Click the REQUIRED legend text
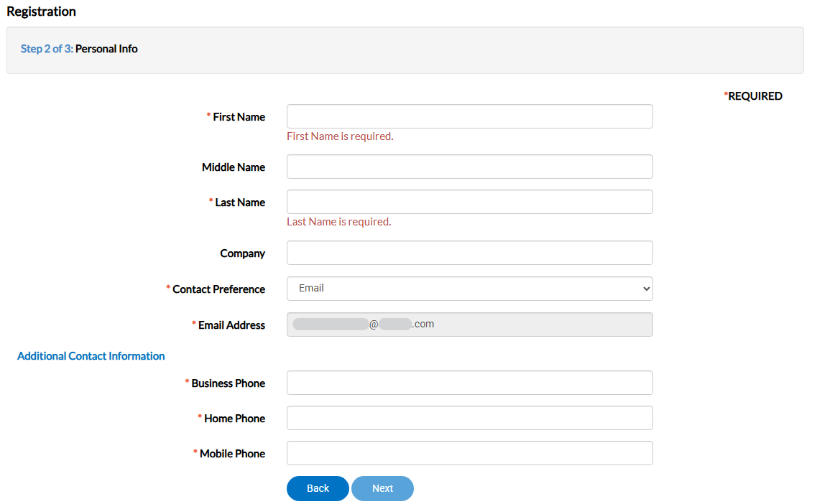Screen dimensions: 817x504 coord(754,95)
